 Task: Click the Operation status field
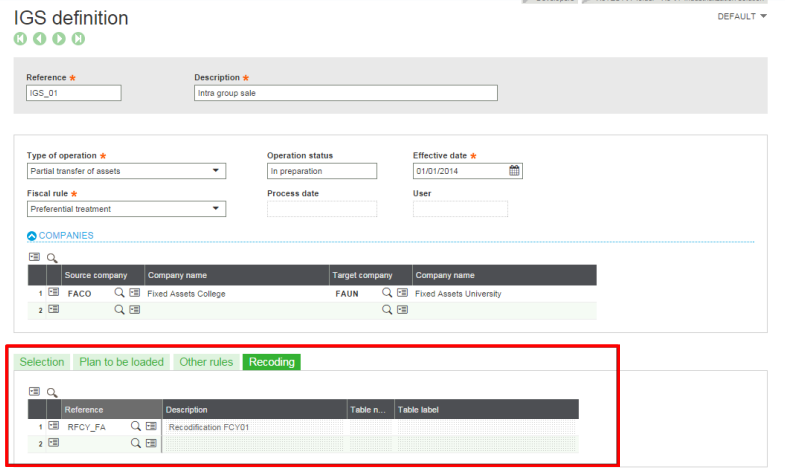tap(322, 171)
